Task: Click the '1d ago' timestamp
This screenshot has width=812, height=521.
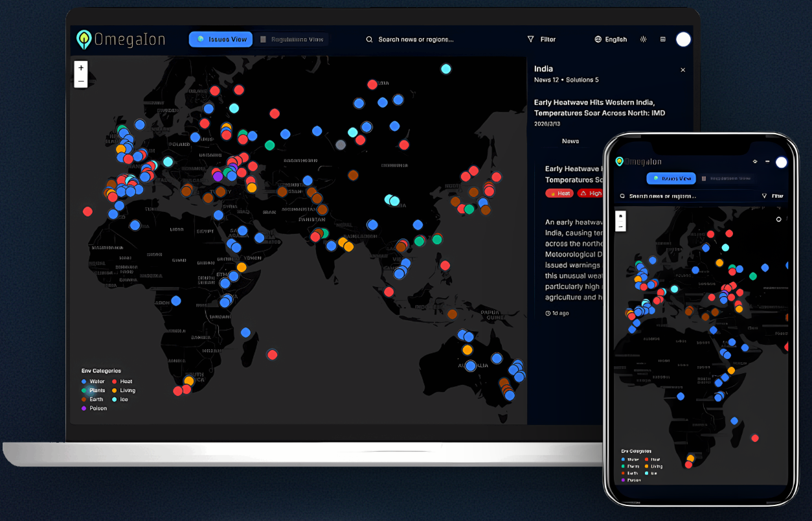Action: click(x=558, y=313)
